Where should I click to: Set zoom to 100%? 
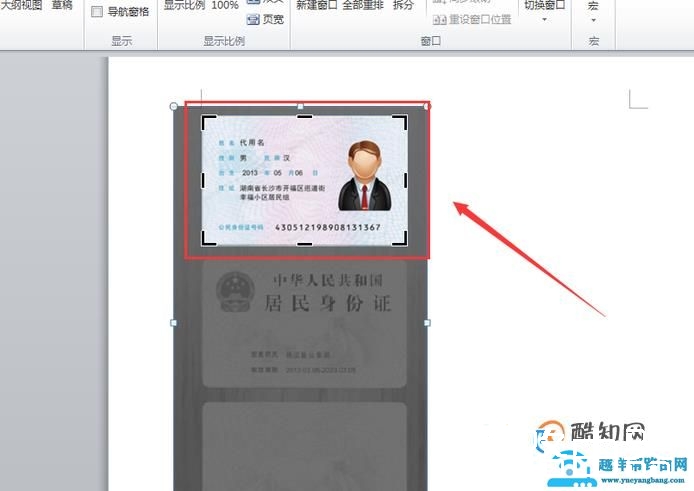(x=225, y=5)
